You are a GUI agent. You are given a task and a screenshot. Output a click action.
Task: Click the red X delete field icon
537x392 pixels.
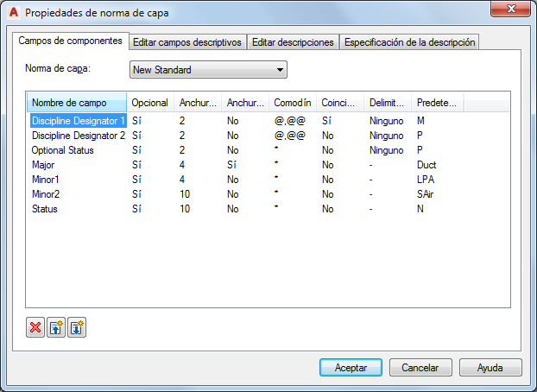pos(35,327)
